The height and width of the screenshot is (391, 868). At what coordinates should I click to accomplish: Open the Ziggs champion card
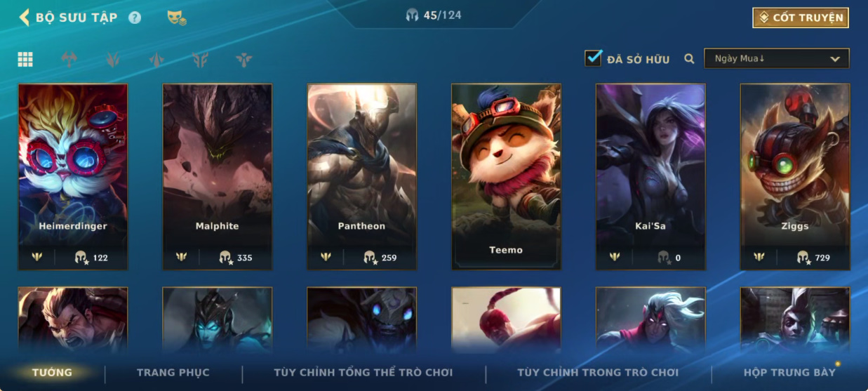(795, 177)
